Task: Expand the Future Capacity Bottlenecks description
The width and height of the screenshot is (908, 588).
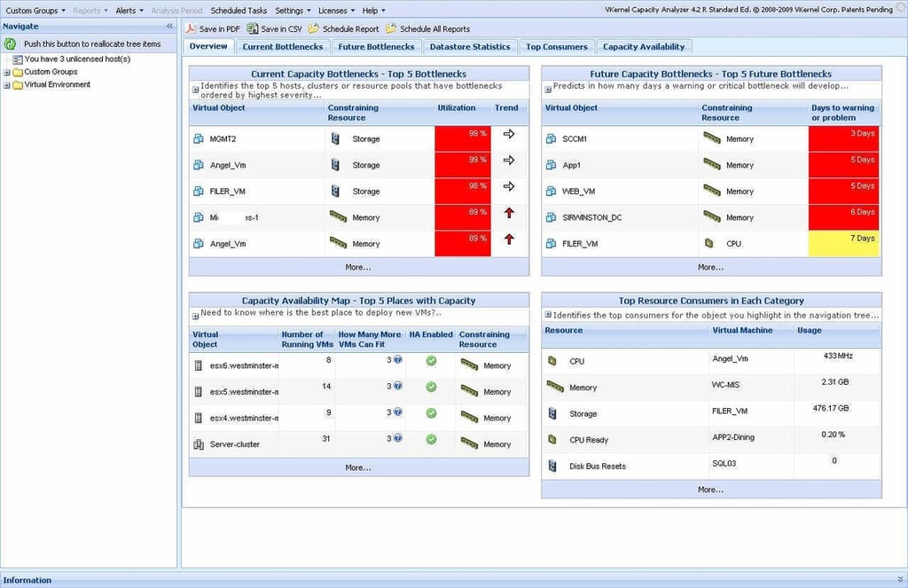Action: click(x=548, y=90)
